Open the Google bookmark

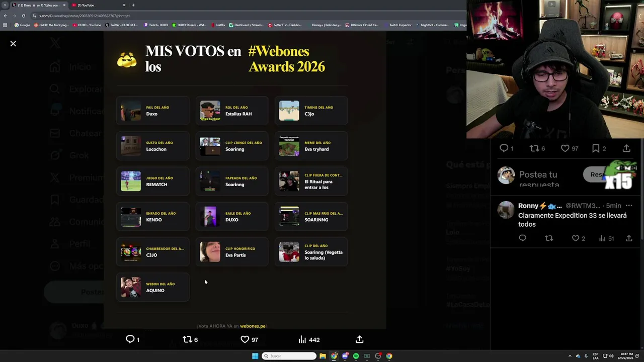tap(22, 25)
